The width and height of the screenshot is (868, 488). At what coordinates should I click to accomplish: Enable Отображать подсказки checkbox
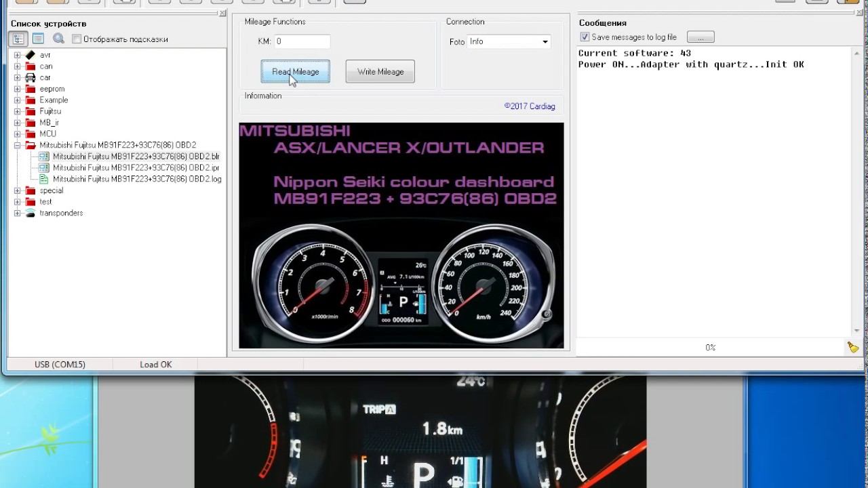[x=77, y=39]
